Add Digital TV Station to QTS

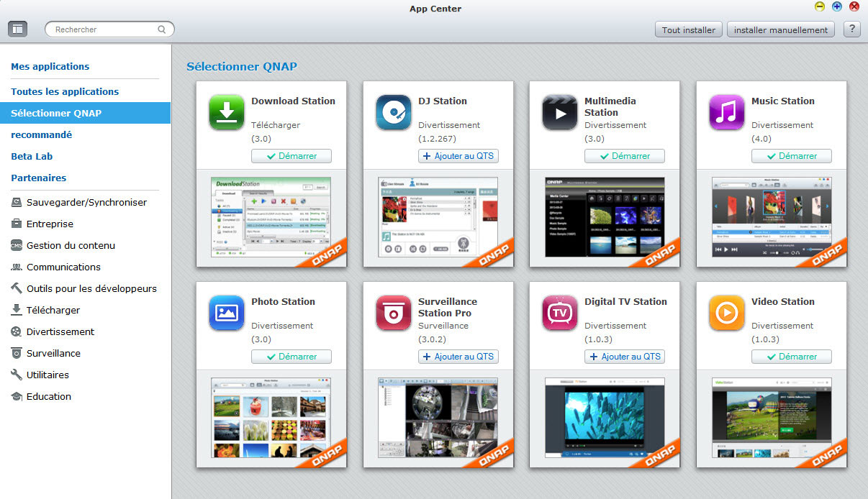click(x=625, y=357)
